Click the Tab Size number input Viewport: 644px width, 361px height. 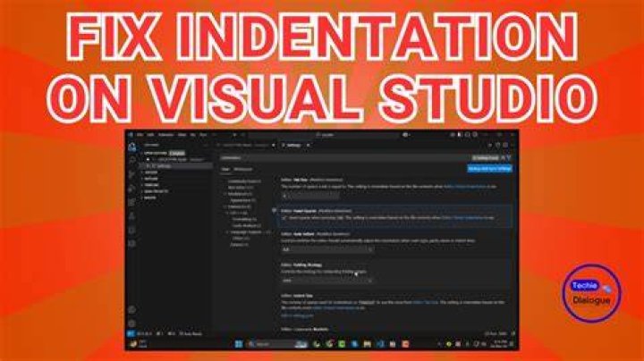[x=310, y=196]
